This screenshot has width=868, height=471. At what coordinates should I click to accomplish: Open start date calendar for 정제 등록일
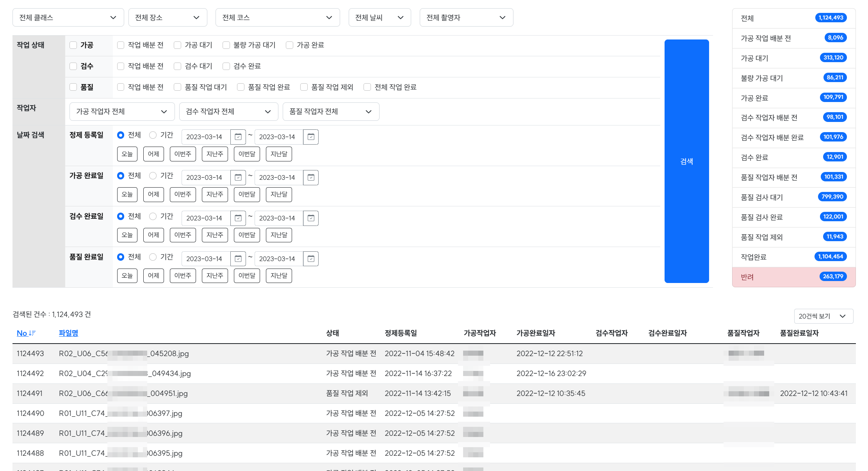tap(238, 137)
